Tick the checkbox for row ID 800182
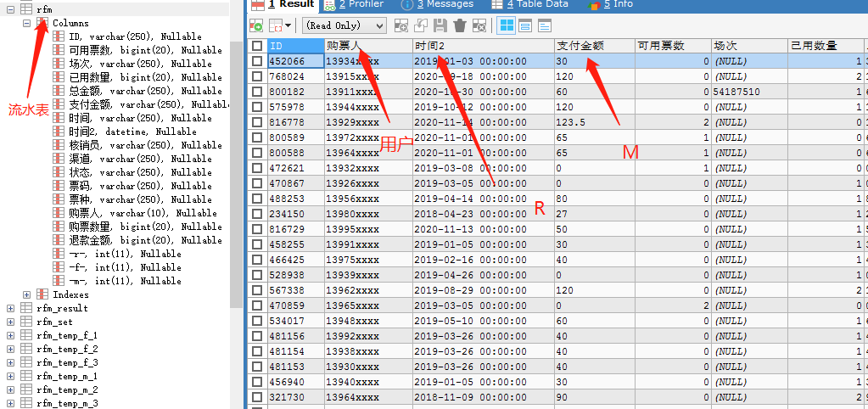This screenshot has height=409, width=868. pyautogui.click(x=257, y=92)
